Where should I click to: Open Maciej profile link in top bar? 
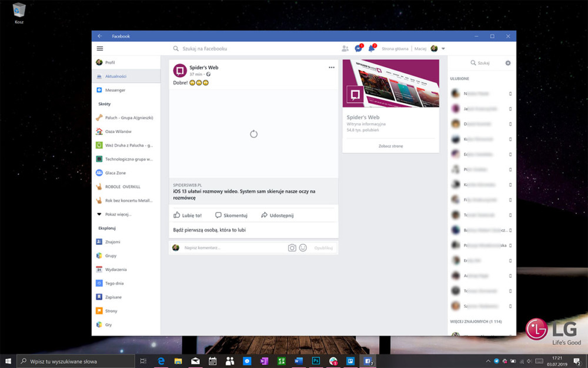click(420, 48)
